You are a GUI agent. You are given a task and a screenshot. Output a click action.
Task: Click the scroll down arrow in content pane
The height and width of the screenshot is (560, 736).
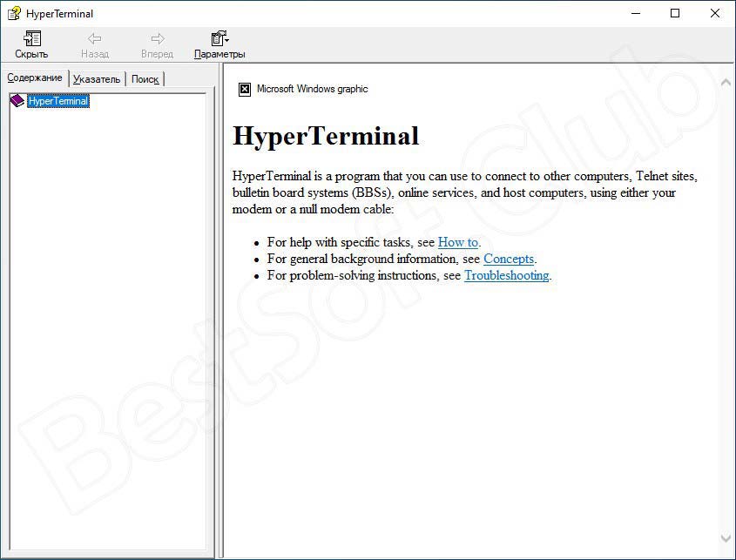point(726,537)
